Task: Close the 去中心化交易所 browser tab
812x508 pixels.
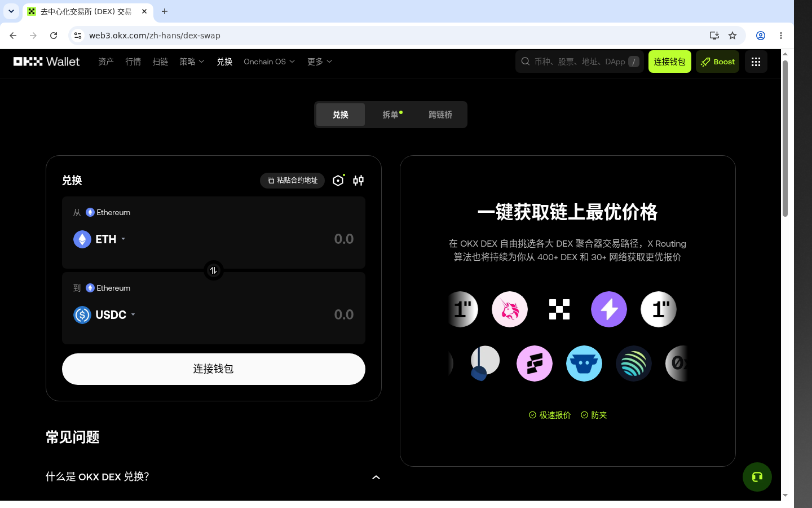Action: click(x=144, y=11)
